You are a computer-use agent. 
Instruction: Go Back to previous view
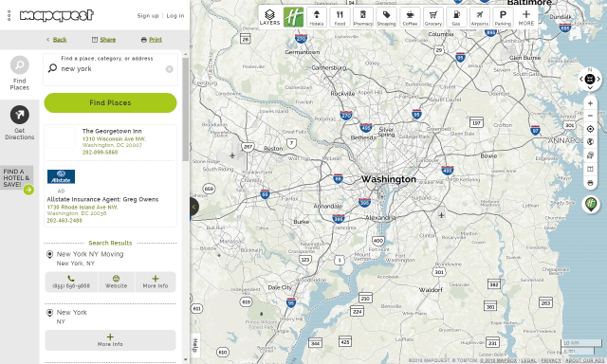pos(60,40)
